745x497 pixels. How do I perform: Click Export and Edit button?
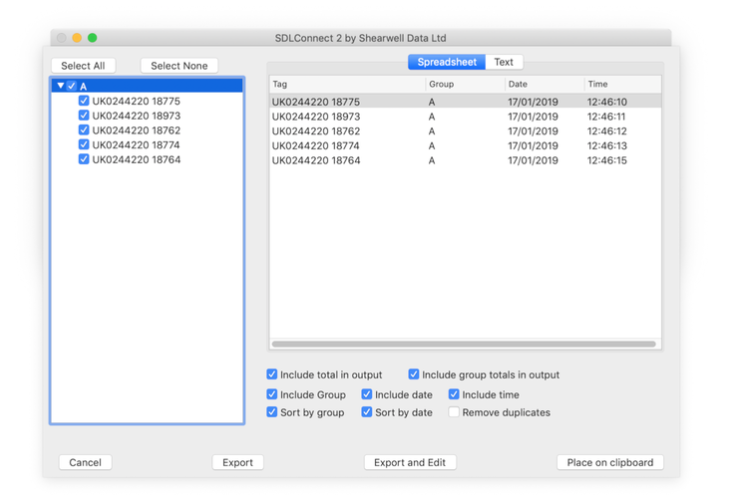tap(410, 462)
